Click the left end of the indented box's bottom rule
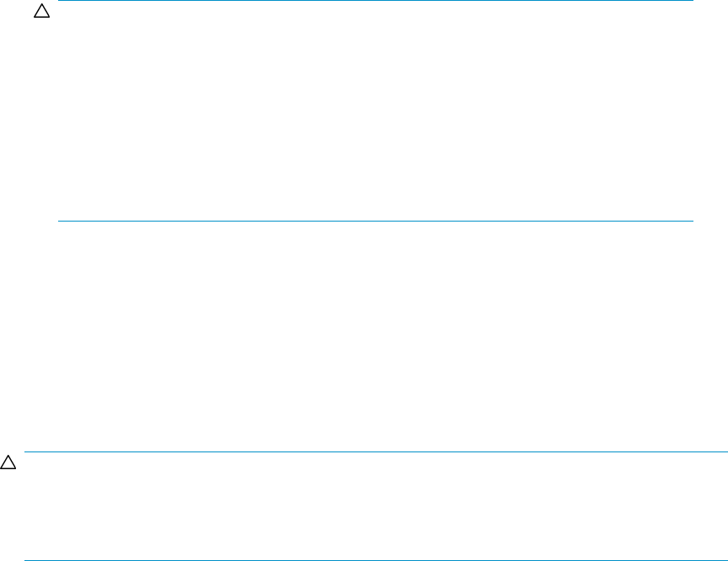728x561 pixels. pos(60,222)
